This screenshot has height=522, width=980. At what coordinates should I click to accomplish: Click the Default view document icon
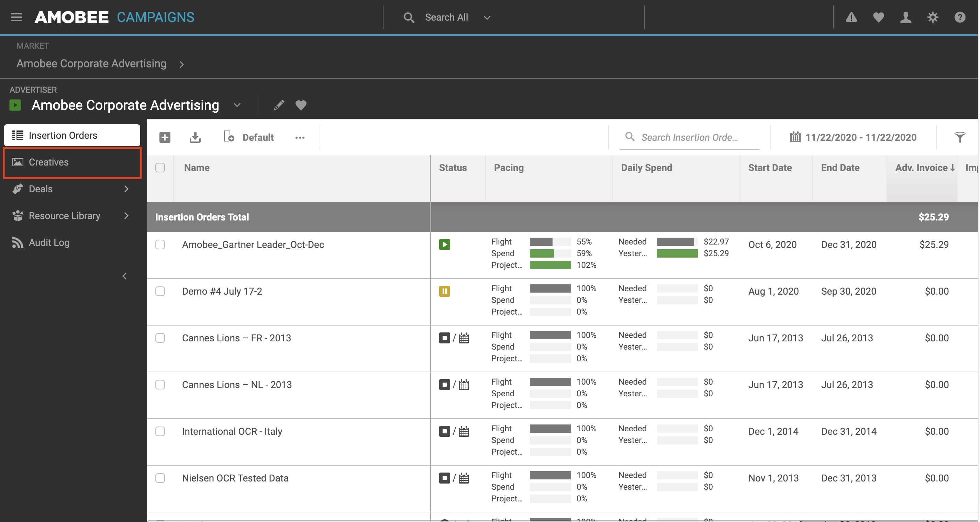[x=229, y=136]
